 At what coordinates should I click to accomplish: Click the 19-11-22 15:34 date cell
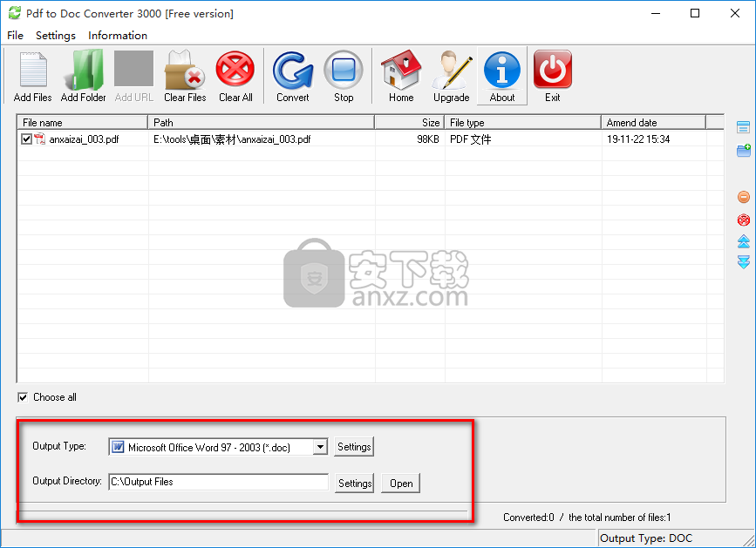coord(638,139)
